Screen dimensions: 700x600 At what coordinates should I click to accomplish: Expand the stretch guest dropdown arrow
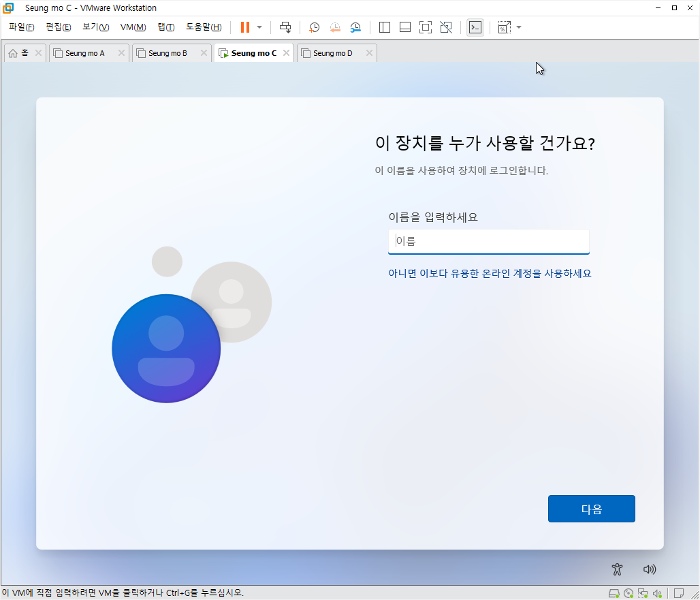(519, 27)
